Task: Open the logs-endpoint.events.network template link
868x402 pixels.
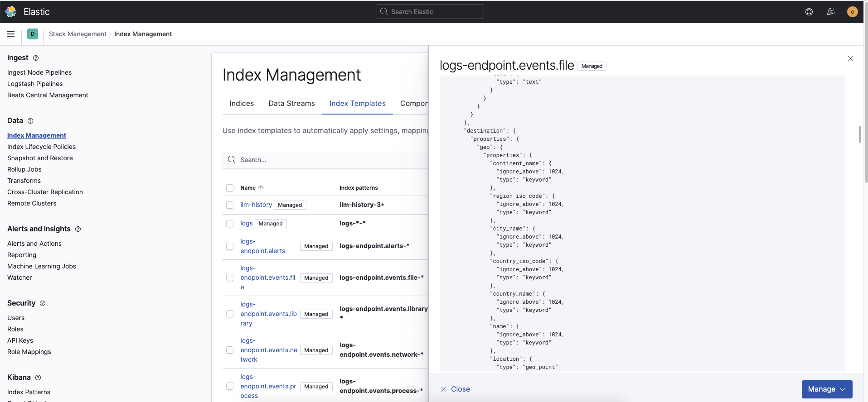Action: coord(268,350)
